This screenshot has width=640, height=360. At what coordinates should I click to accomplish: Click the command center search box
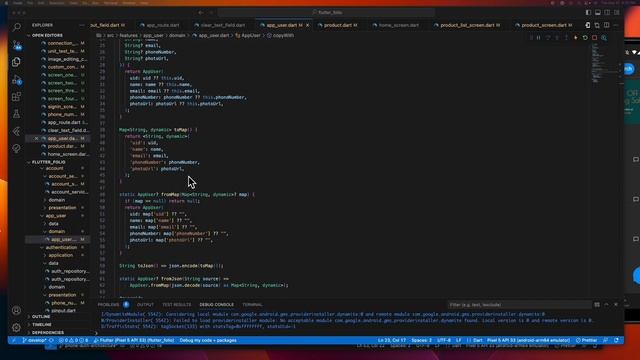pos(327,13)
